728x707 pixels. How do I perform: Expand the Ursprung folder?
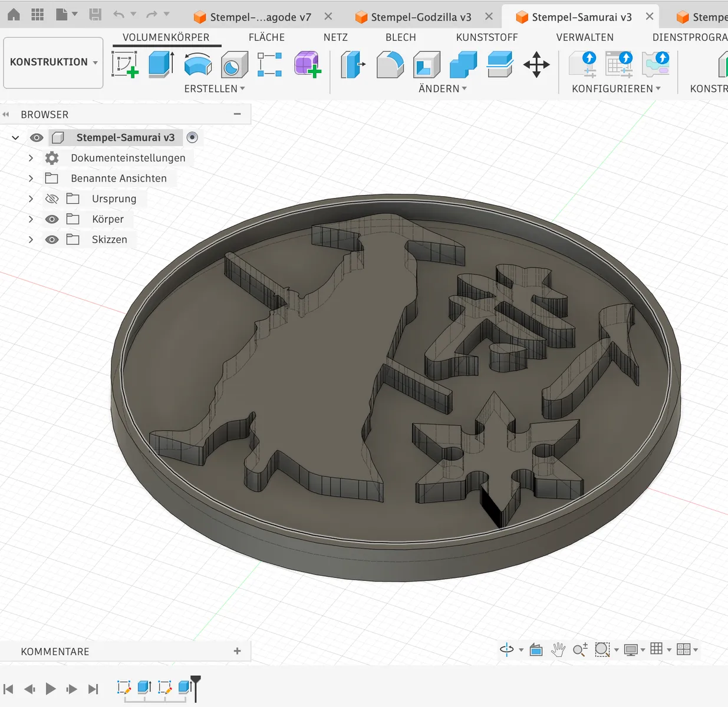31,199
